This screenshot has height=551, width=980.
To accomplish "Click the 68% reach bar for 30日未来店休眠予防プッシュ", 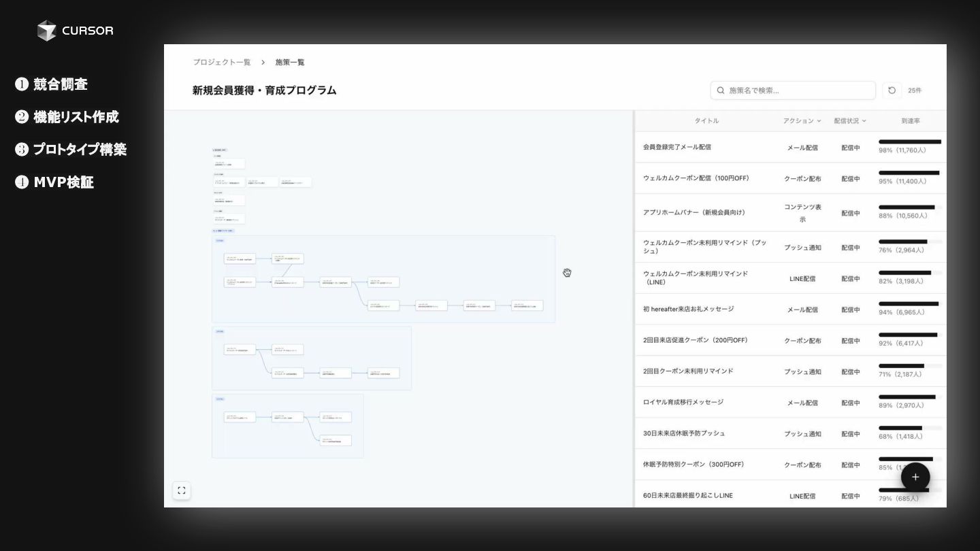I will (x=910, y=428).
